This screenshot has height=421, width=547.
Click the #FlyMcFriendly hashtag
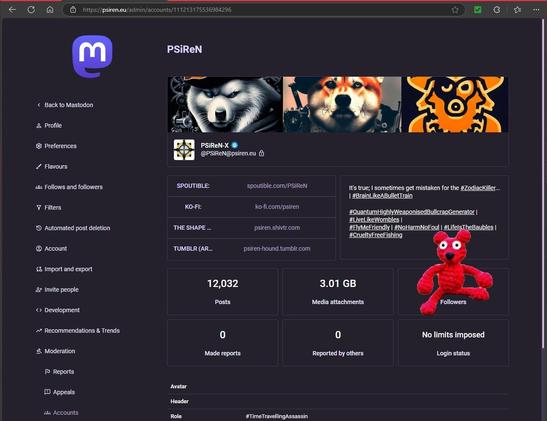pyautogui.click(x=369, y=227)
